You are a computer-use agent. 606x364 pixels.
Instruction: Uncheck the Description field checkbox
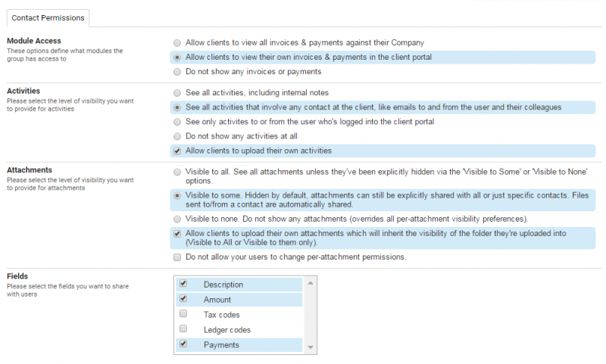(x=183, y=284)
